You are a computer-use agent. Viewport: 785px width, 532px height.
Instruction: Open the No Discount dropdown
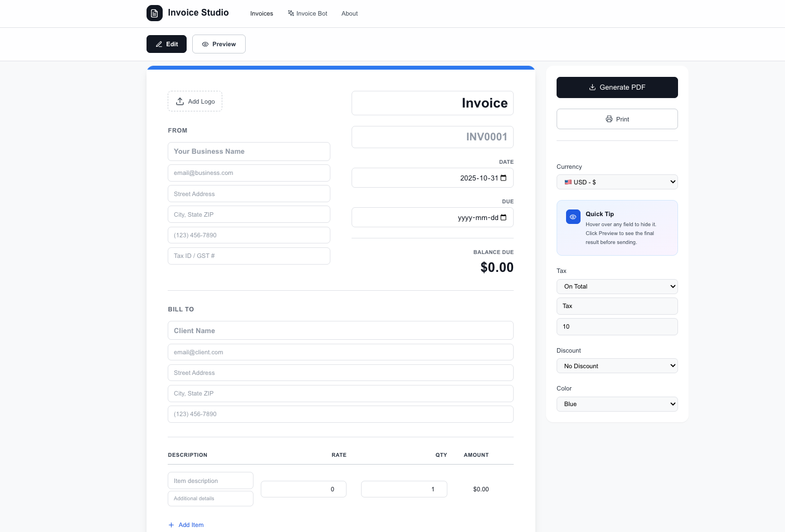[x=617, y=365]
